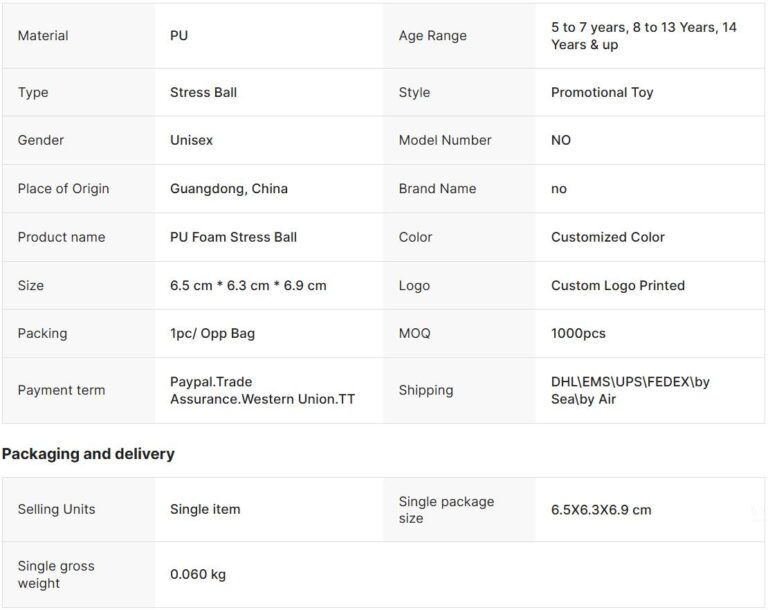Click the "Customized Color" value
The height and width of the screenshot is (610, 768).
[x=607, y=237]
